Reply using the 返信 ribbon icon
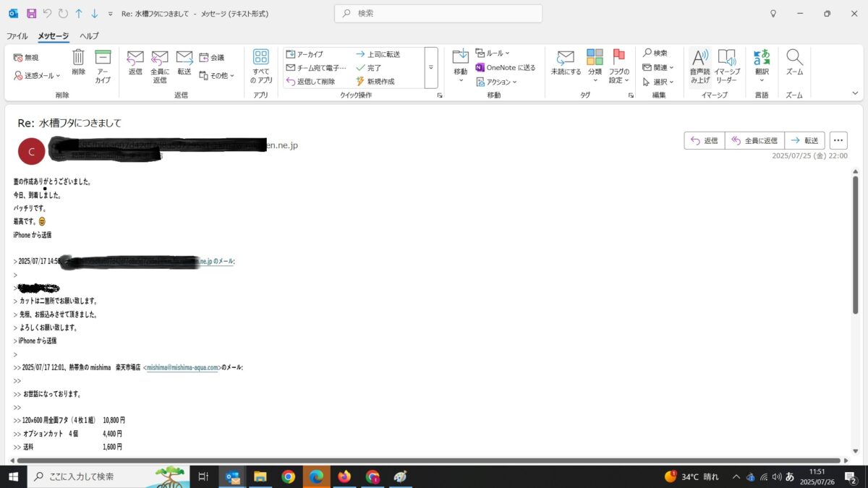Viewport: 868px width, 488px height. pyautogui.click(x=135, y=63)
